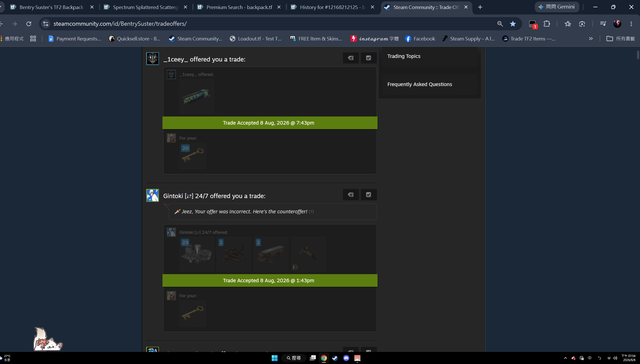Click the left icon button on _1ceey_ offer

click(x=351, y=58)
